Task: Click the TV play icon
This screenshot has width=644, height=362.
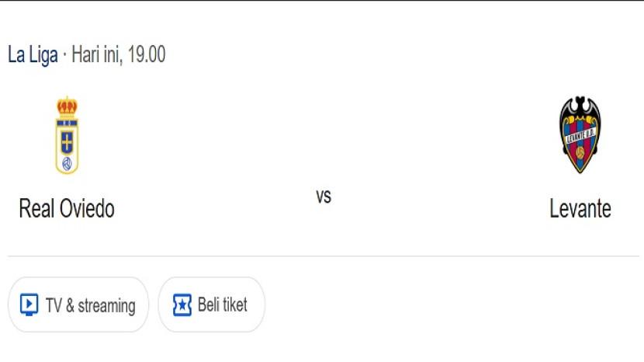Action: 29,305
